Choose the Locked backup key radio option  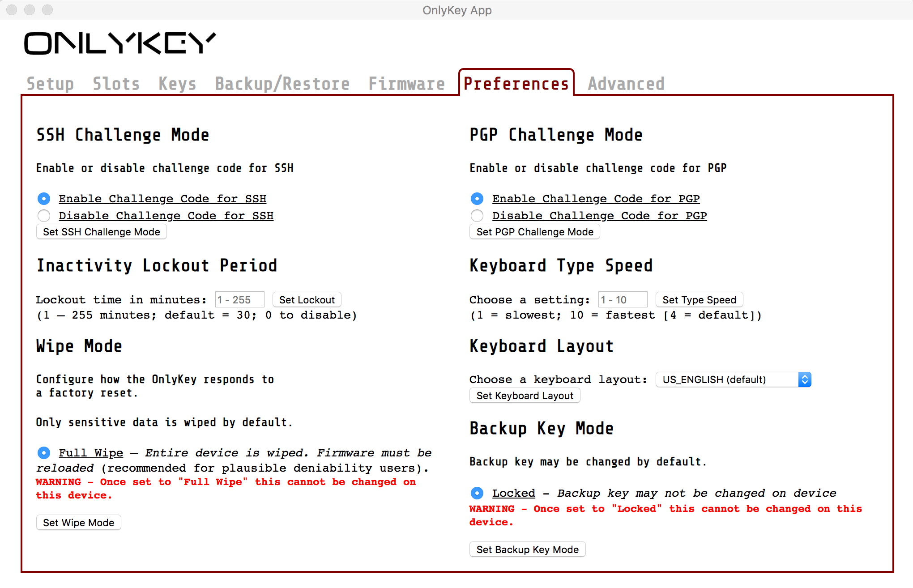click(x=477, y=493)
